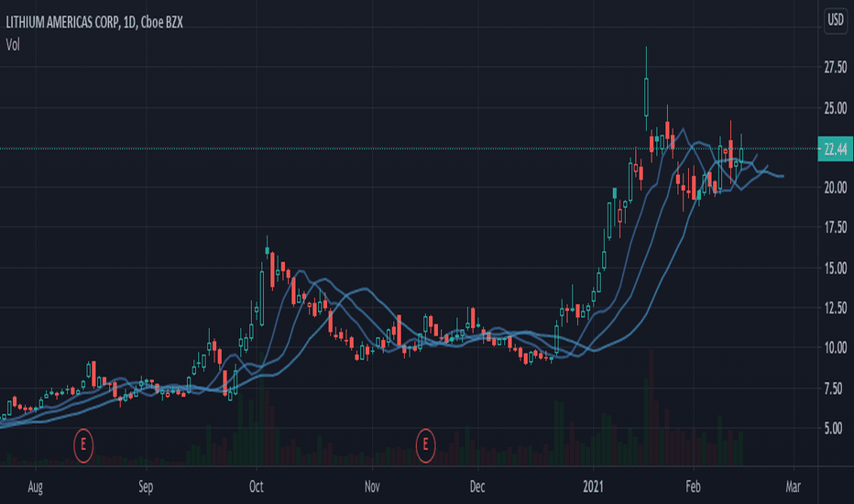
Task: Click the Sep label on time axis
Action: 146,487
